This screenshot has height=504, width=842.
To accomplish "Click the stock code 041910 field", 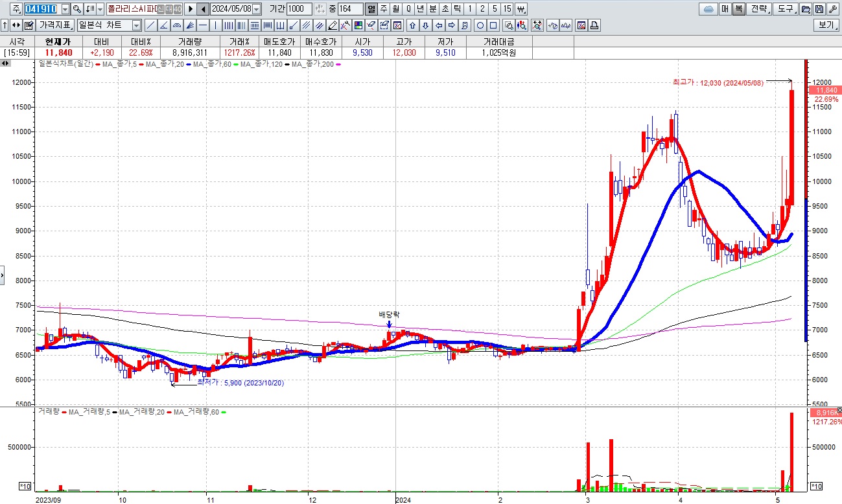I will 41,9.
